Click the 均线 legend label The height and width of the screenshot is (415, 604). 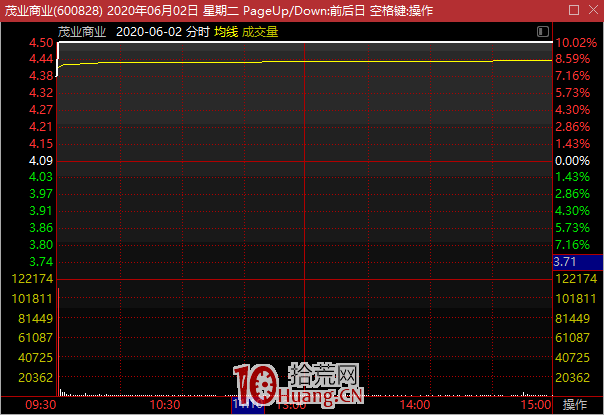(x=226, y=32)
